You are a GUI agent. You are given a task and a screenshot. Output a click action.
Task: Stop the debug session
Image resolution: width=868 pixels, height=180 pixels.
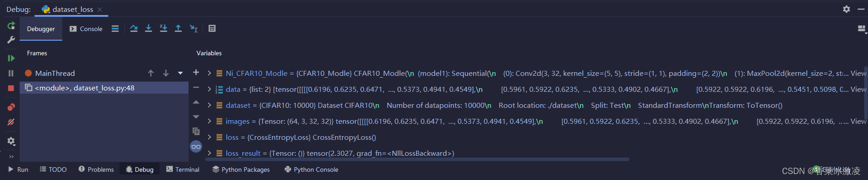[11, 88]
